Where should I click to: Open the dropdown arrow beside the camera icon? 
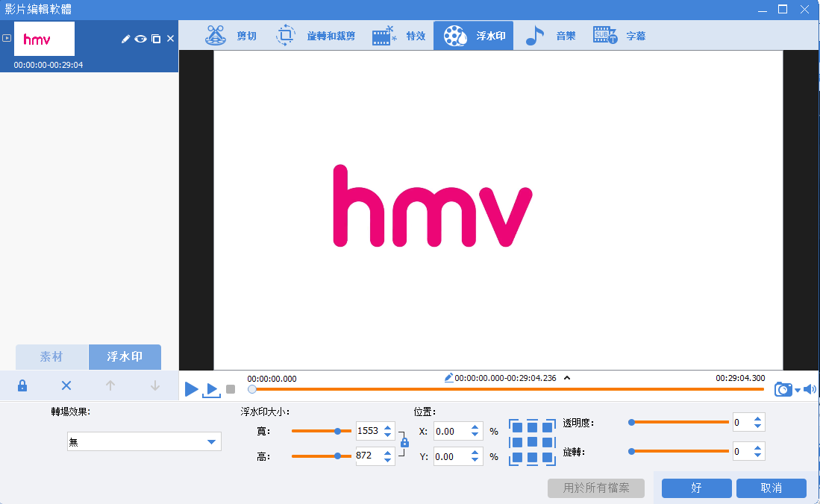[798, 390]
